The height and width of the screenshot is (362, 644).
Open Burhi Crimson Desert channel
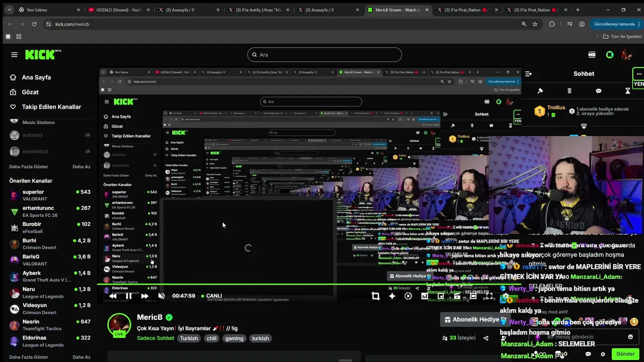[x=50, y=244]
